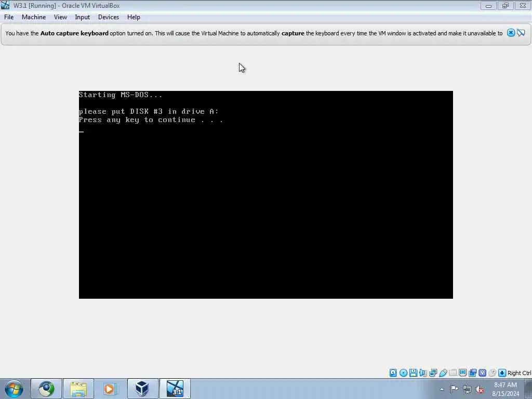Screen dimensions: 532x399
Task: Open the media player from taskbar
Action: coord(110,389)
